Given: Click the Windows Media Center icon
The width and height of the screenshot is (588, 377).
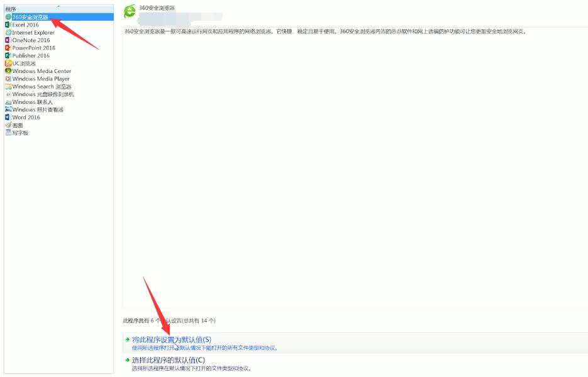Looking at the screenshot, I should click(8, 71).
